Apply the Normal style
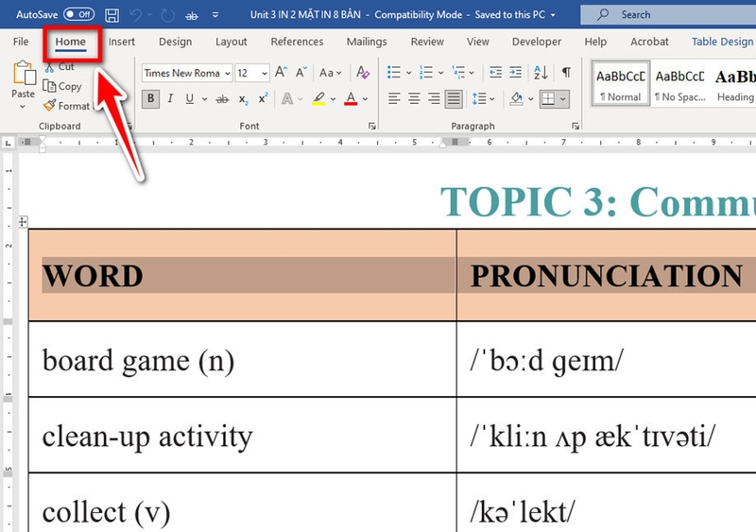 (x=621, y=85)
